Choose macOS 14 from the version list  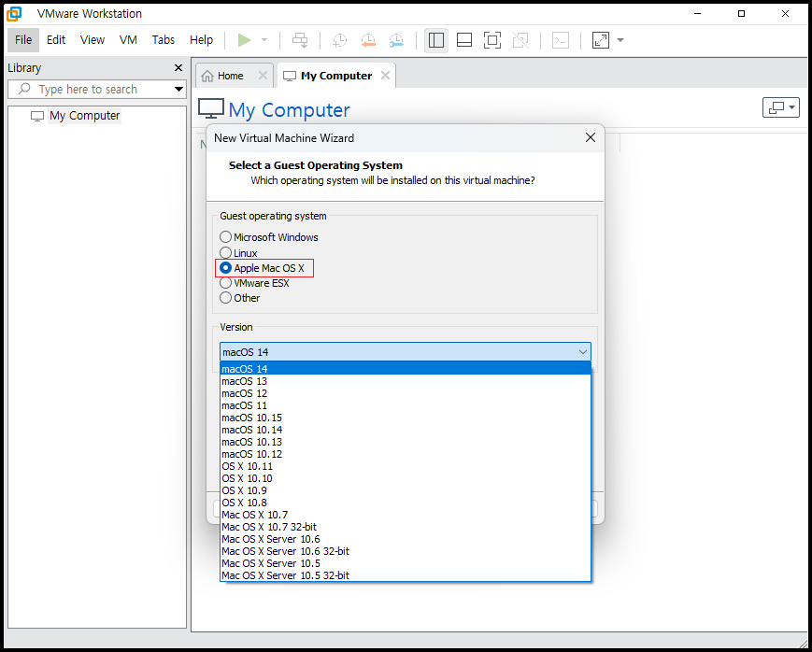[406, 369]
